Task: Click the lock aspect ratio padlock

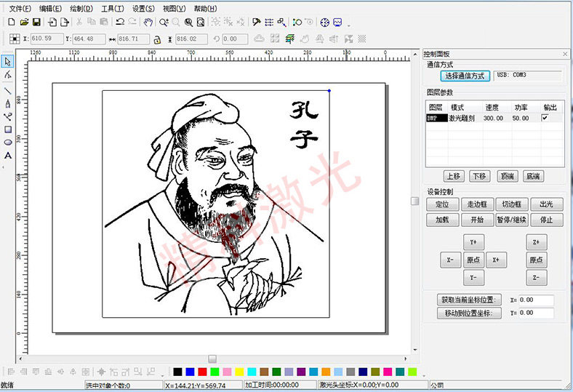Action: click(157, 39)
